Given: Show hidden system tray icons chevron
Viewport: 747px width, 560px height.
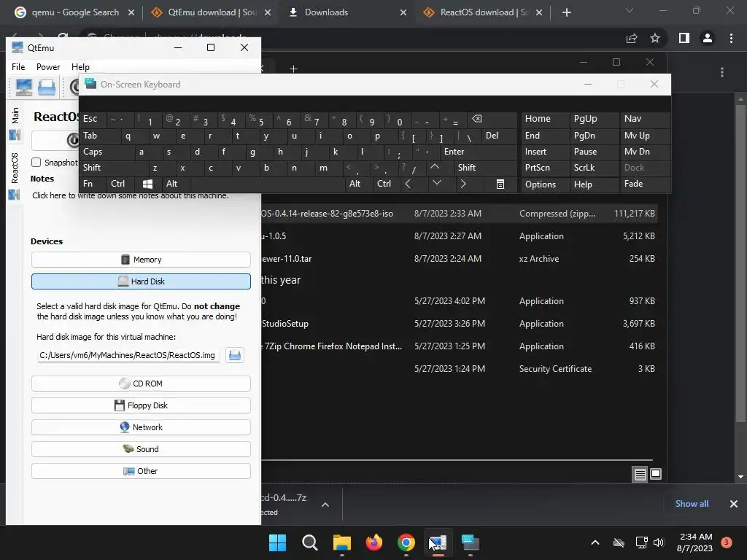Looking at the screenshot, I should coord(595,542).
